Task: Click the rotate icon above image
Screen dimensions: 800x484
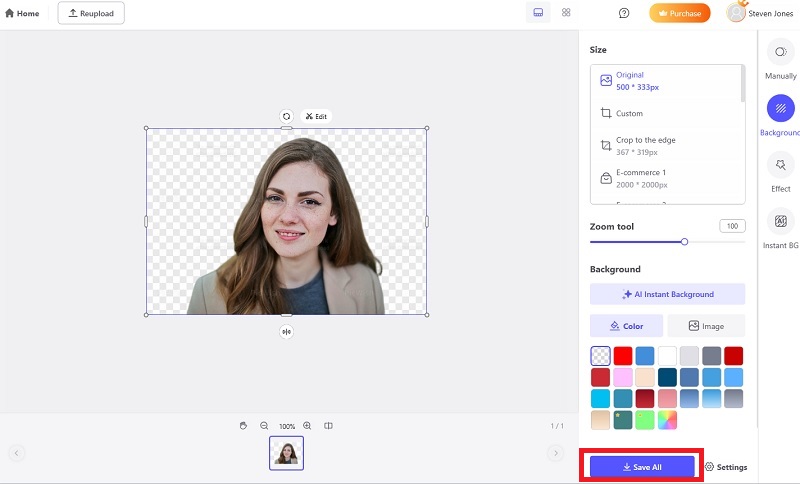Action: pyautogui.click(x=287, y=116)
